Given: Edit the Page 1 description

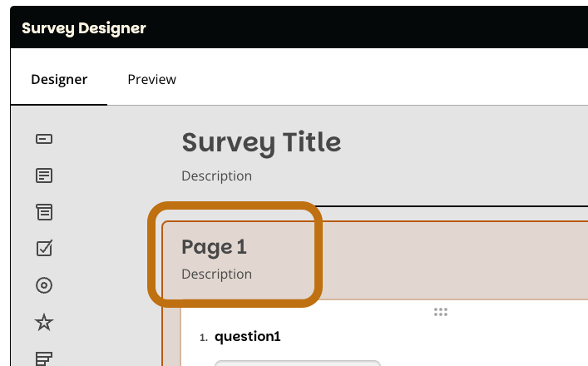Looking at the screenshot, I should pyautogui.click(x=216, y=274).
